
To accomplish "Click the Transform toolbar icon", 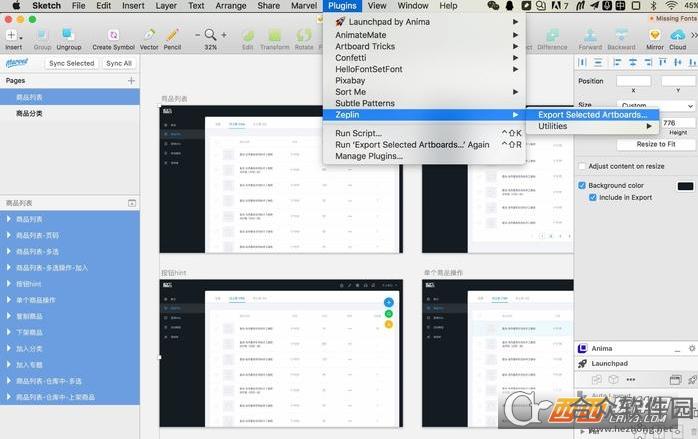I will coord(275,35).
